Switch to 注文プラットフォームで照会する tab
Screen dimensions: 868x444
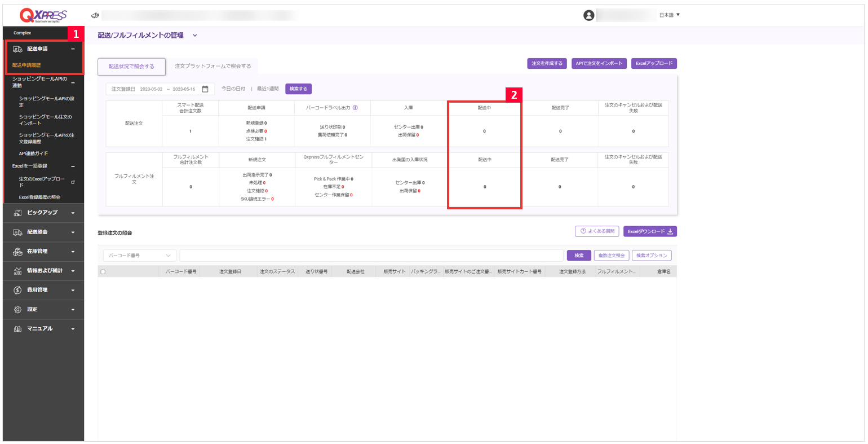pyautogui.click(x=212, y=67)
